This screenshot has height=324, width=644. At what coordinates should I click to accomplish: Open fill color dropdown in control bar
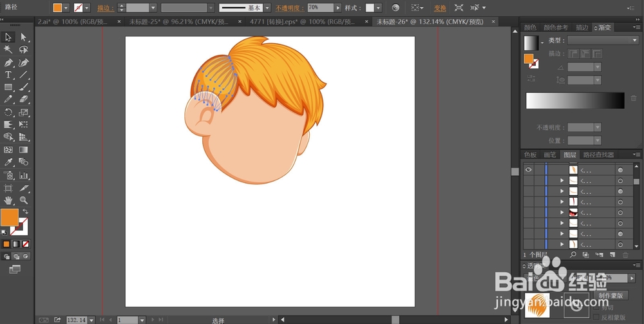[x=66, y=8]
